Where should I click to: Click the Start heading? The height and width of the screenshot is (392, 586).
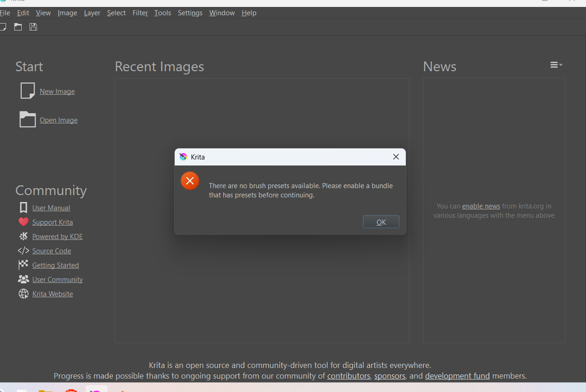click(x=29, y=67)
